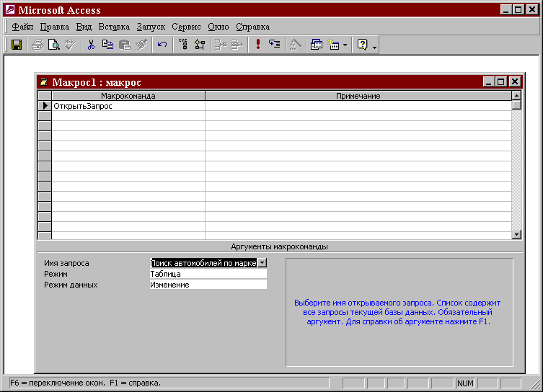Image resolution: width=543 pixels, height=392 pixels.
Task: Click the macro grid vertical scroll thumb
Action: point(516,104)
